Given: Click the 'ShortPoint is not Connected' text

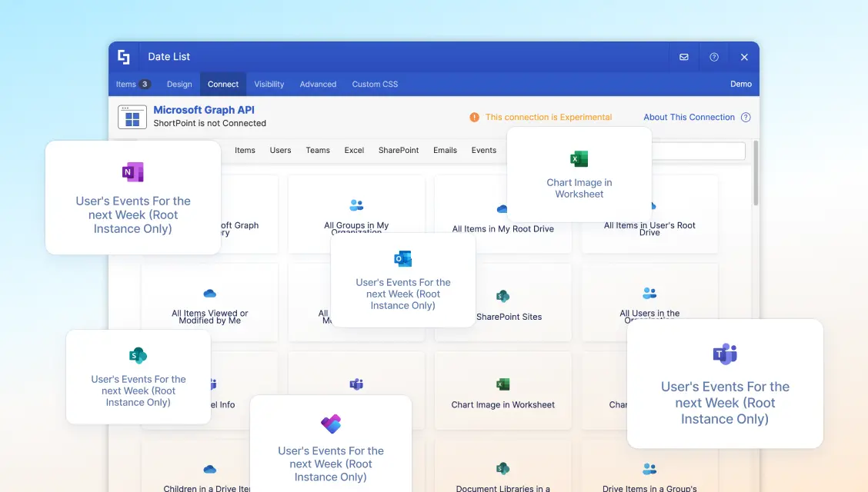Looking at the screenshot, I should [210, 123].
